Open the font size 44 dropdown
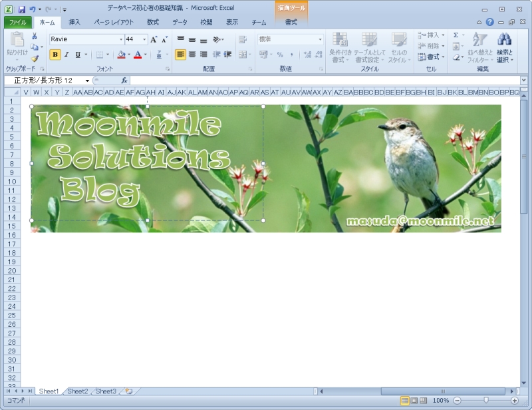Image resolution: width=532 pixels, height=410 pixels. coord(144,39)
